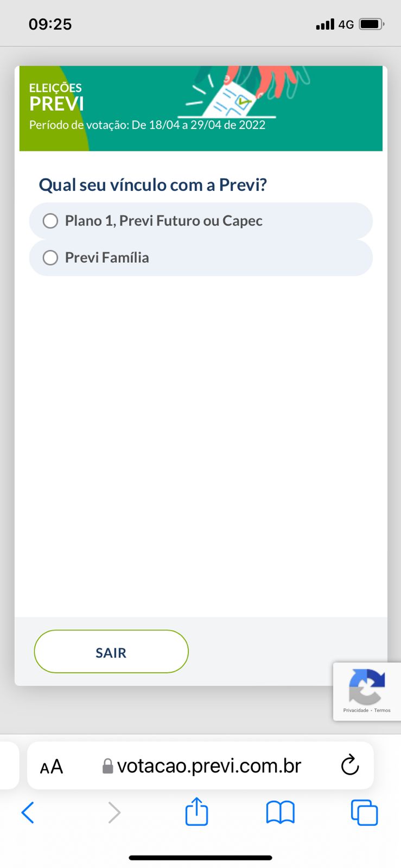Open the Termos link in reCAPTCHA badge
Image resolution: width=401 pixels, height=868 pixels.
point(382,710)
